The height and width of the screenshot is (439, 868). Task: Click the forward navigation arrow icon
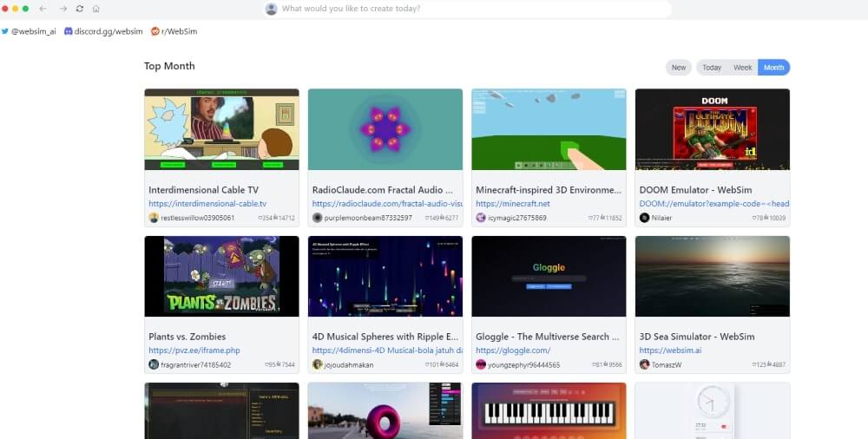62,9
